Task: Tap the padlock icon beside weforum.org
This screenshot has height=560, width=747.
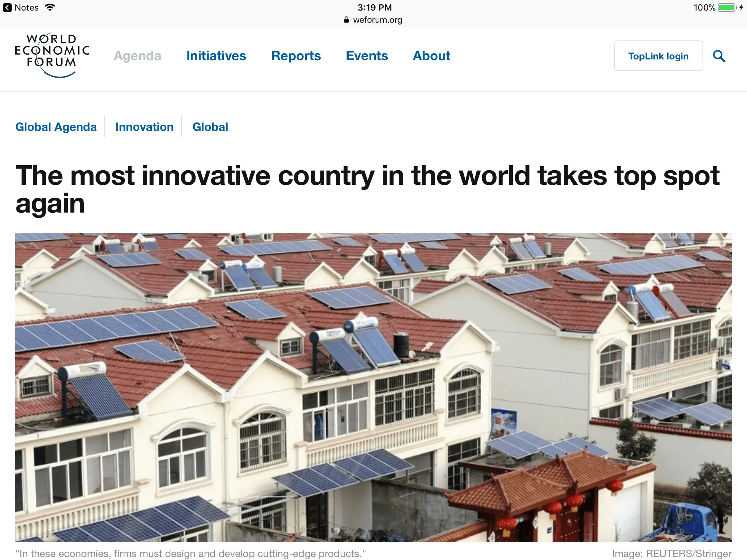Action: click(346, 20)
